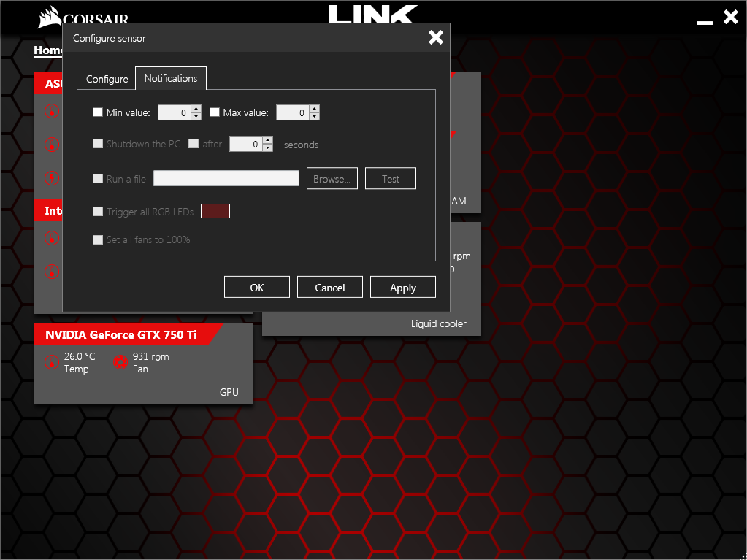Apply the notification settings
Viewport: 747px width, 560px height.
coord(403,287)
